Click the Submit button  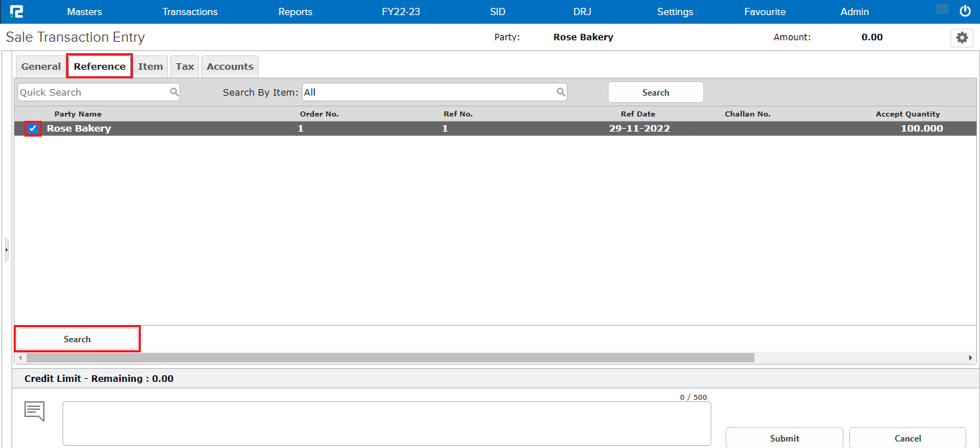click(784, 438)
